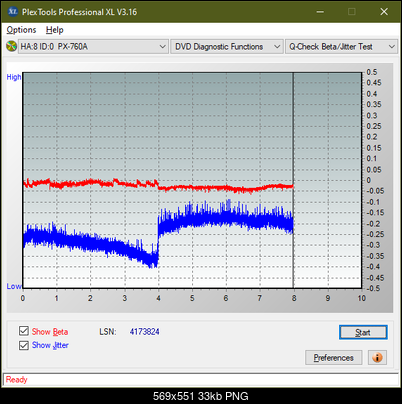Viewport: 402px width, 404px height.
Task: Click the orange info icon button
Action: tap(377, 358)
